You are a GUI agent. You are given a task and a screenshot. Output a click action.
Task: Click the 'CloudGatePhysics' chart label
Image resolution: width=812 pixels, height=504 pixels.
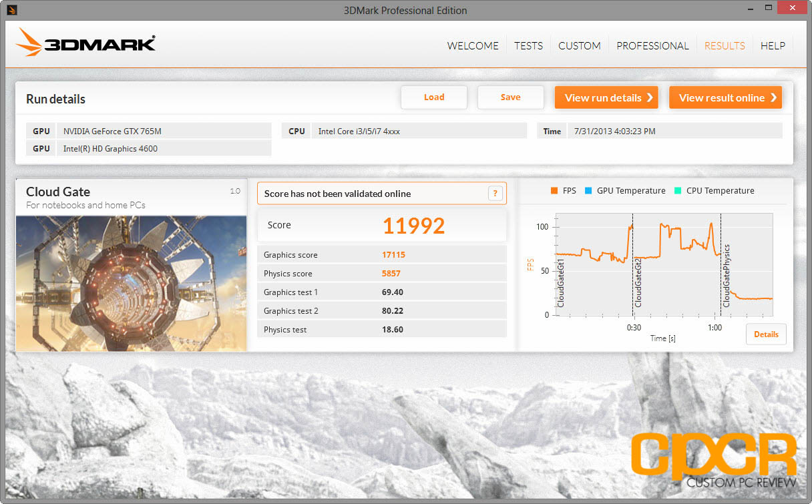727,275
